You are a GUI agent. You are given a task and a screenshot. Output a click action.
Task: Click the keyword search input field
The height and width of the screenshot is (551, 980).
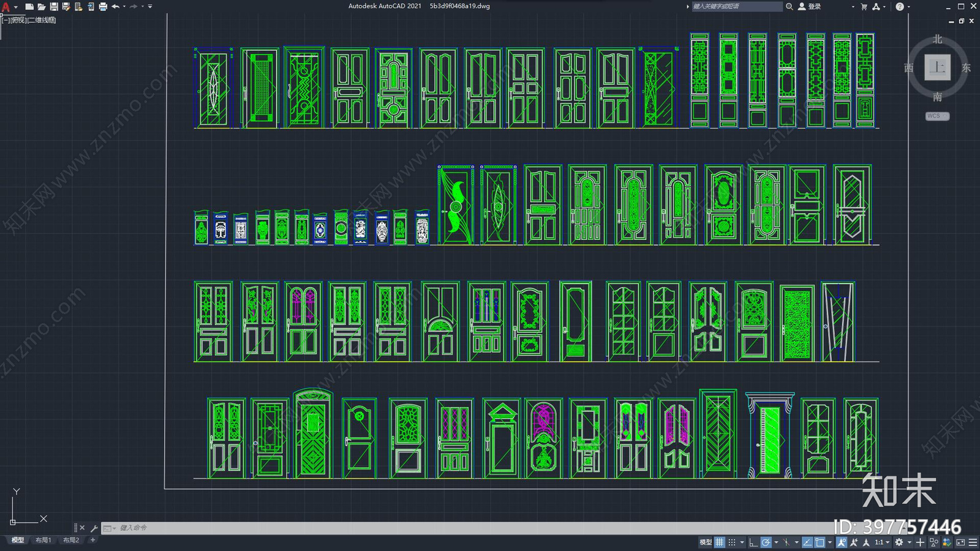click(737, 6)
